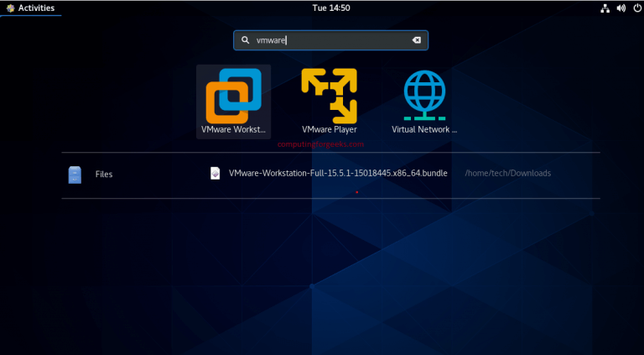
Task: Clear the vmware search text
Action: click(x=417, y=40)
